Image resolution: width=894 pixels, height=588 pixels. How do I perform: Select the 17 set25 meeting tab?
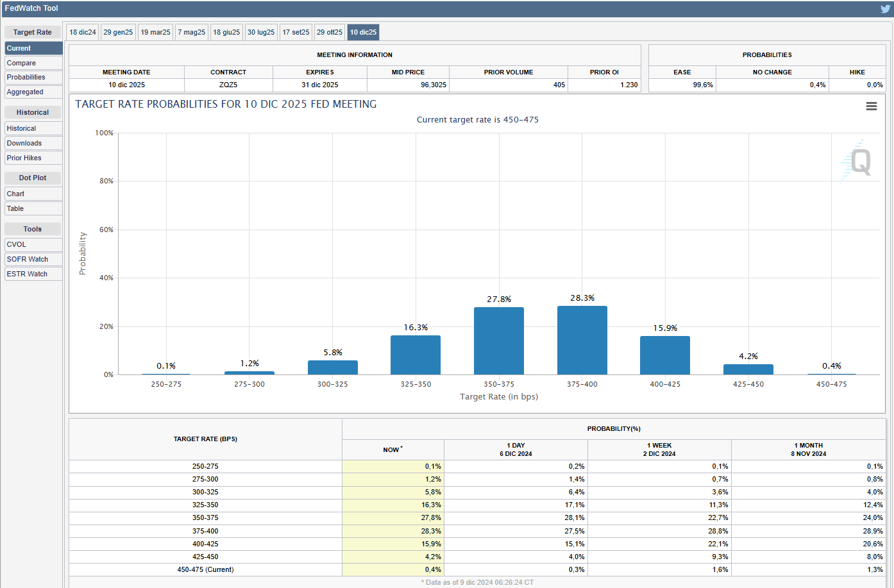[296, 33]
